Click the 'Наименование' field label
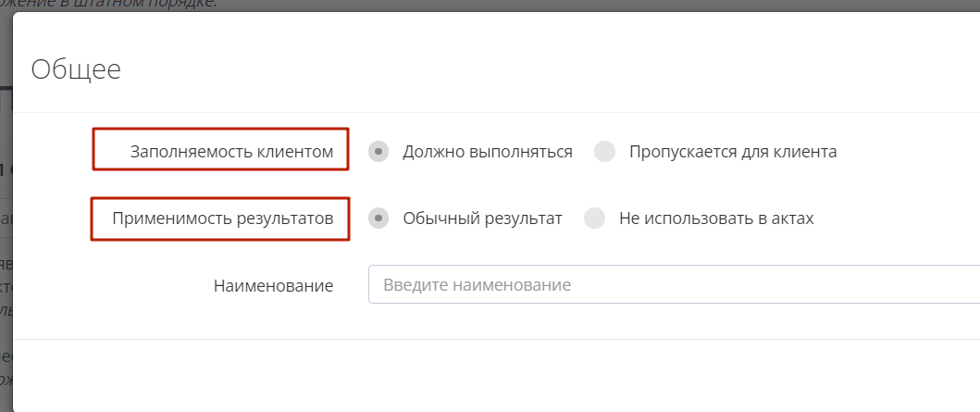 273,286
